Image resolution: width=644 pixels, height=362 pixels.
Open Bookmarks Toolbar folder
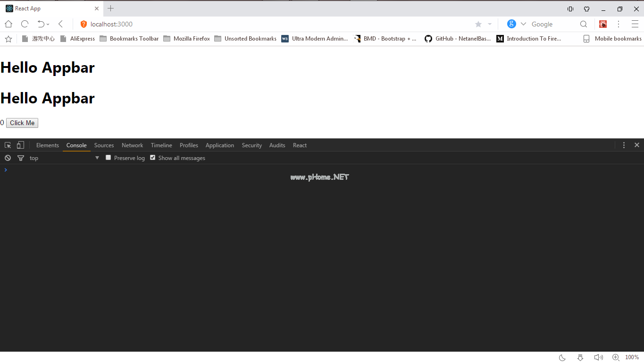tap(129, 39)
